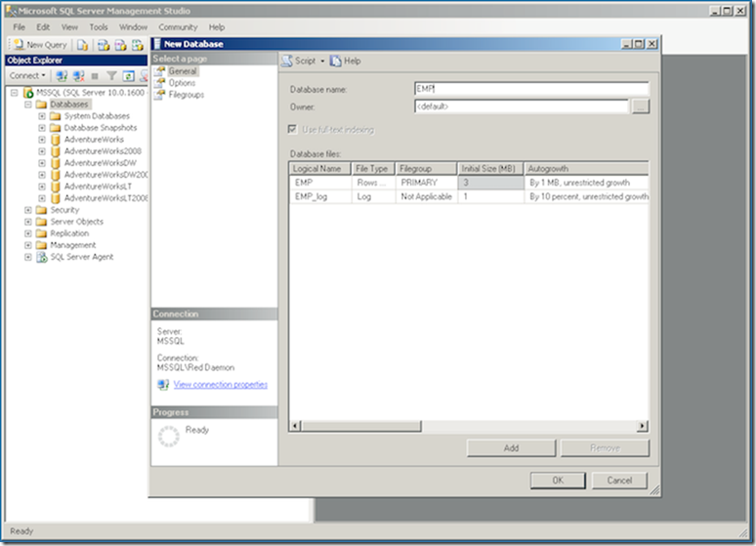The image size is (756, 546).
Task: Click the AdventureWorks database cylinder icon
Action: 56,140
